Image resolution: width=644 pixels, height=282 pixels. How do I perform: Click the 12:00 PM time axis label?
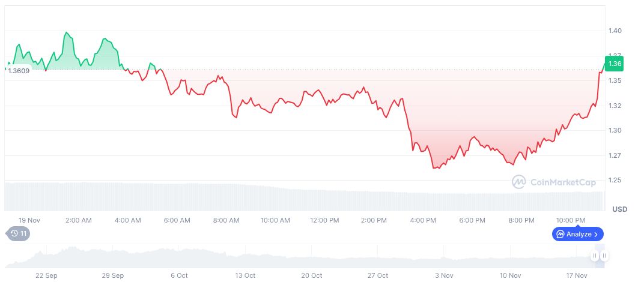(324, 220)
